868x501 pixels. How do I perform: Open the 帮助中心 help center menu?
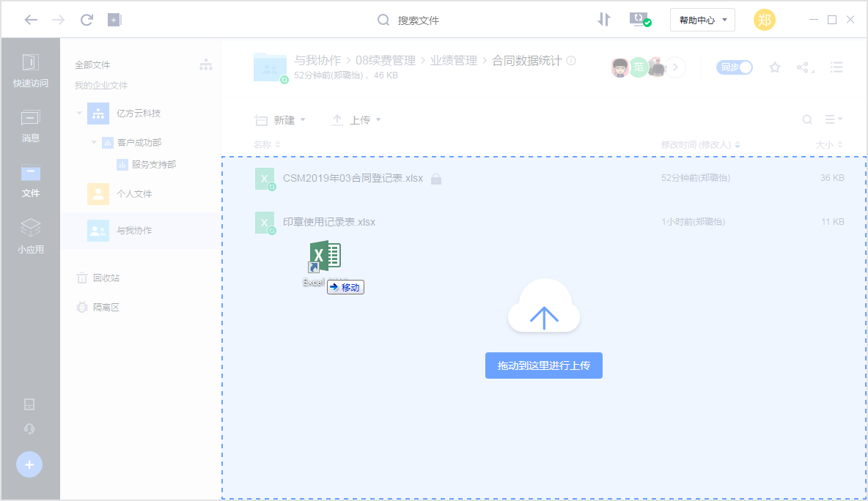coord(702,20)
